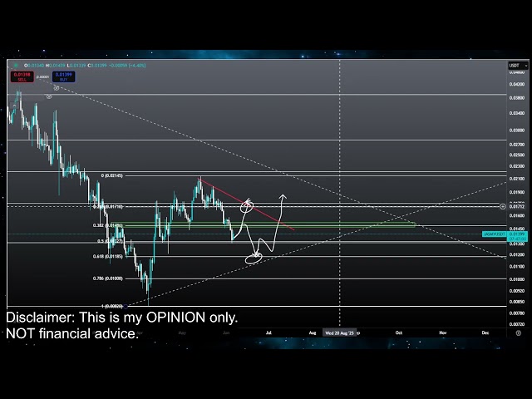Click the plus target icon on price axis
This screenshot has height=399, width=532.
click(x=502, y=204)
